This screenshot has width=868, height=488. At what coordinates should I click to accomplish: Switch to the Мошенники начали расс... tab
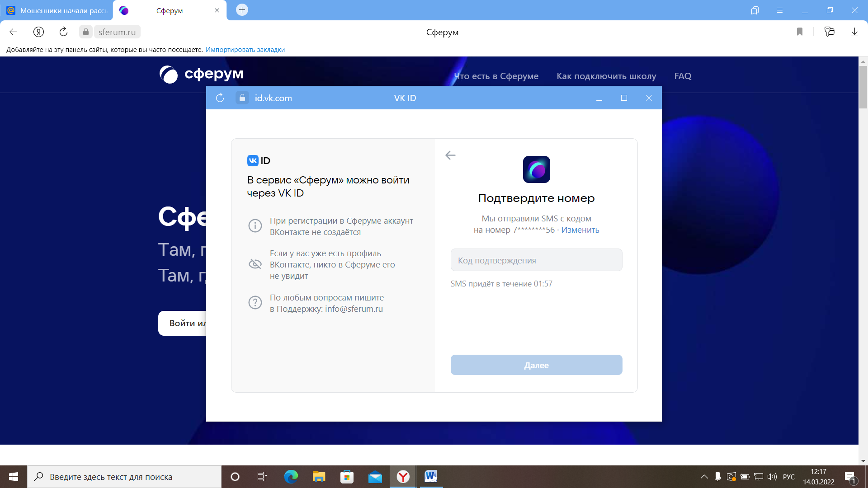(x=57, y=10)
